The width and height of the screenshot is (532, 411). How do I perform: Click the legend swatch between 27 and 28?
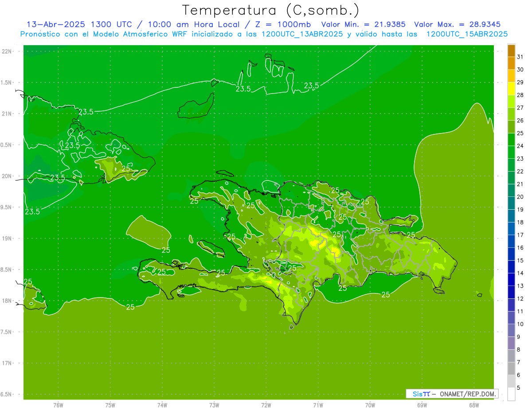[x=511, y=102]
